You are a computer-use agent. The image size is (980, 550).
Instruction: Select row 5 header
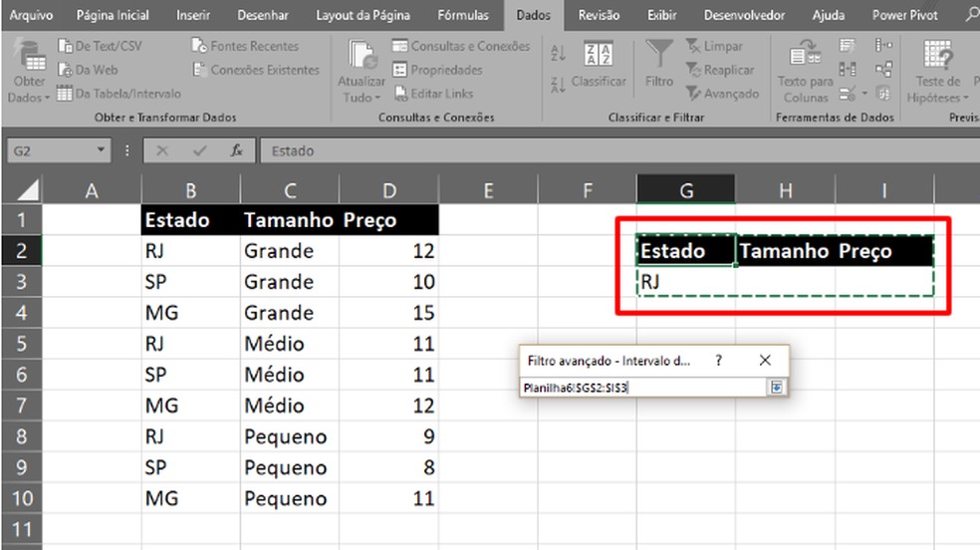point(21,343)
